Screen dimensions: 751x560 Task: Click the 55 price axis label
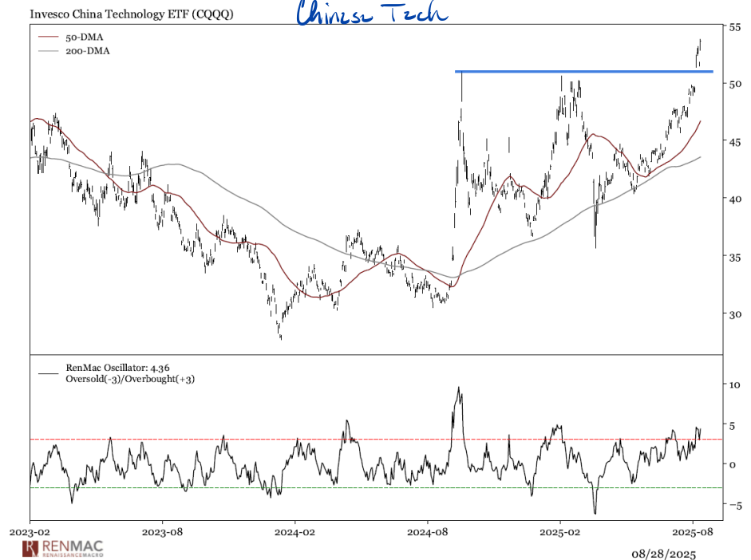coord(733,26)
